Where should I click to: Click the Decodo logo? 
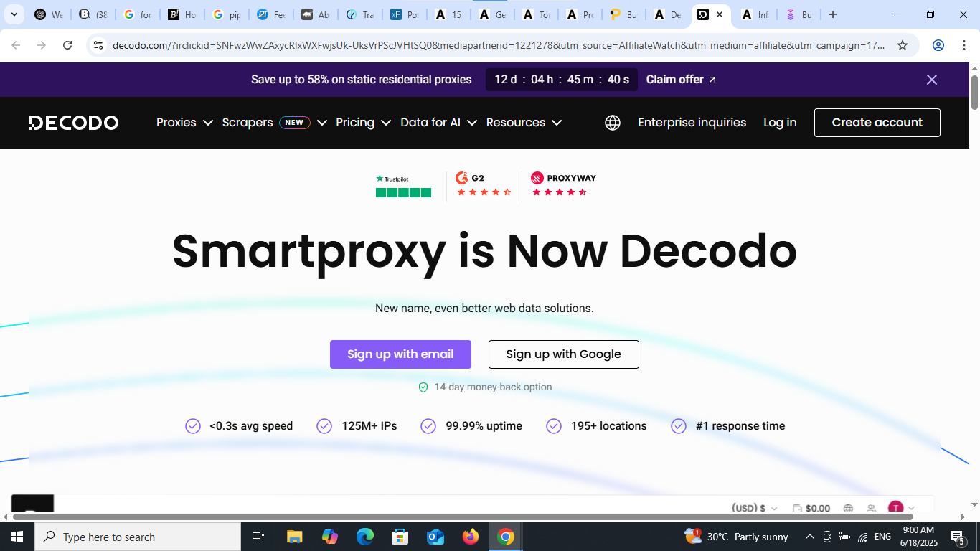73,123
